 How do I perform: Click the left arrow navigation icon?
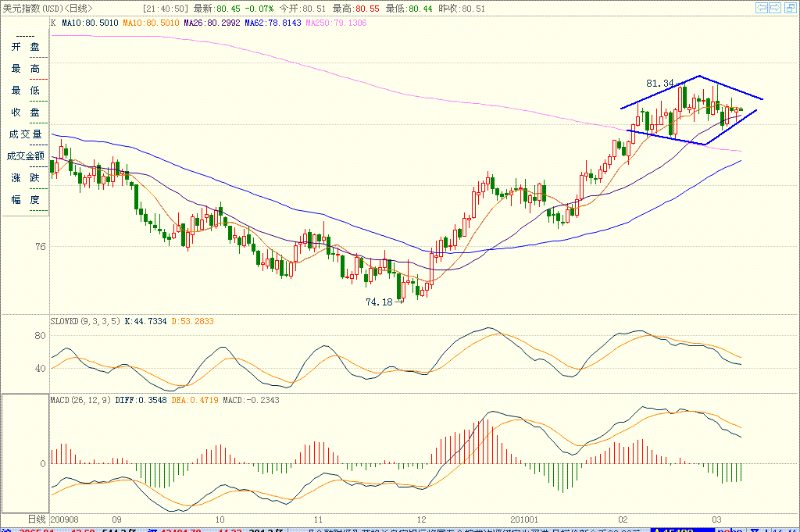tap(762, 8)
